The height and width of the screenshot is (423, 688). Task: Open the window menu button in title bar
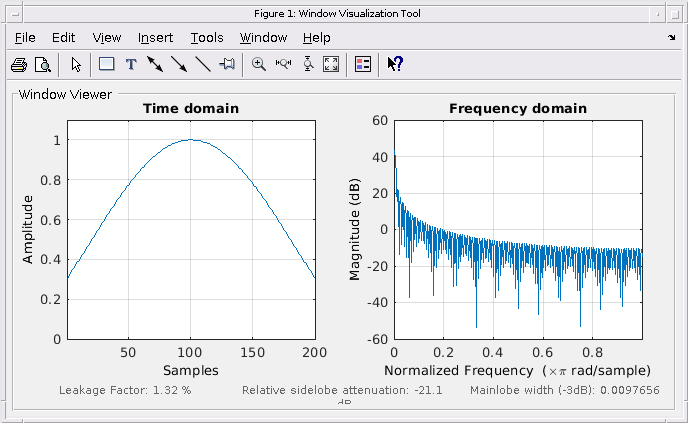pos(15,14)
